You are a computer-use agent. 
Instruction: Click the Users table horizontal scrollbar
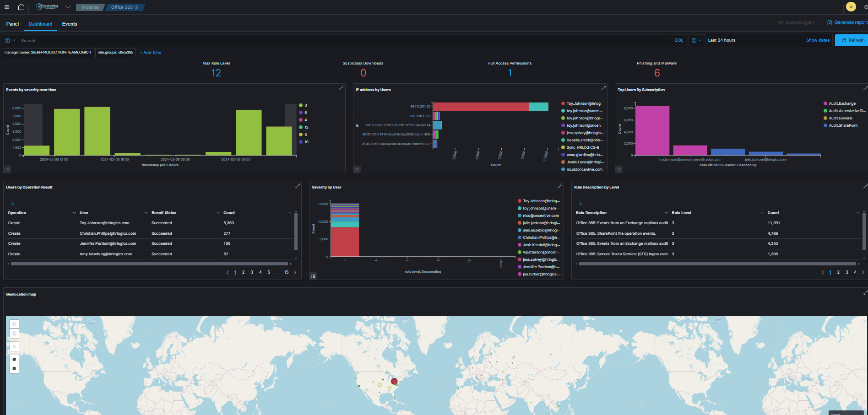coord(150,264)
